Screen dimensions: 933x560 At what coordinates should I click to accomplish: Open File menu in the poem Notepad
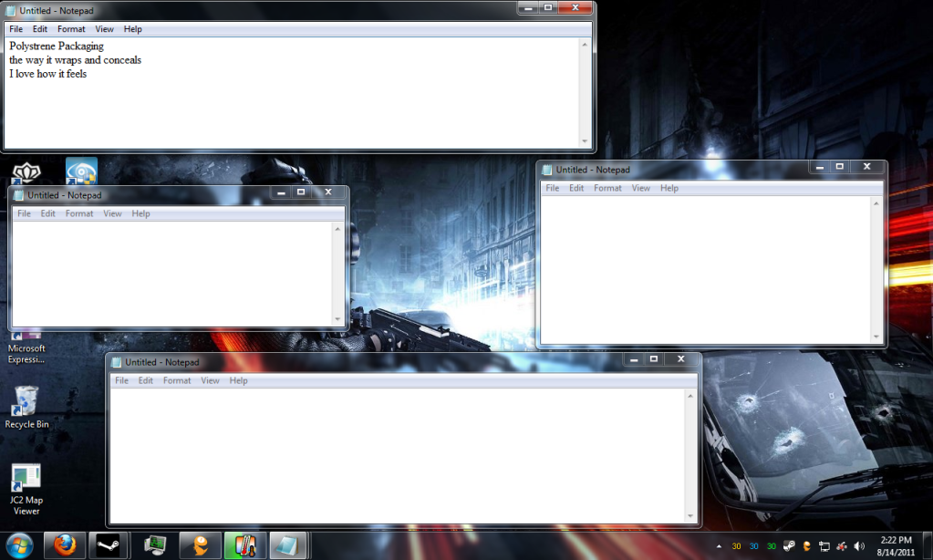pos(16,28)
